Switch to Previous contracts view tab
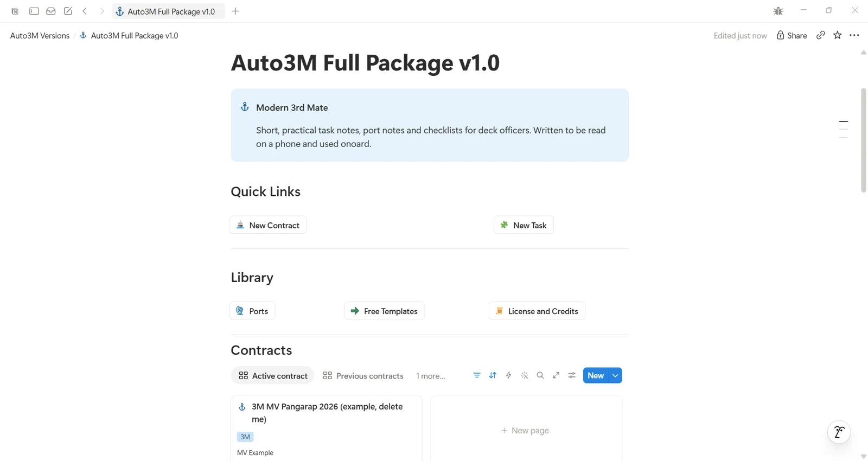The height and width of the screenshot is (461, 868). tap(363, 376)
